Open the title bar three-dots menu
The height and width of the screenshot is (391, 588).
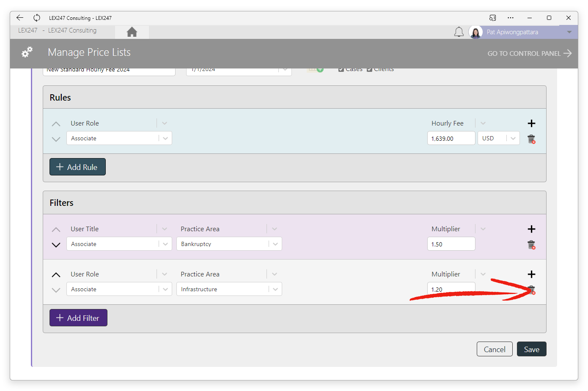pyautogui.click(x=511, y=18)
